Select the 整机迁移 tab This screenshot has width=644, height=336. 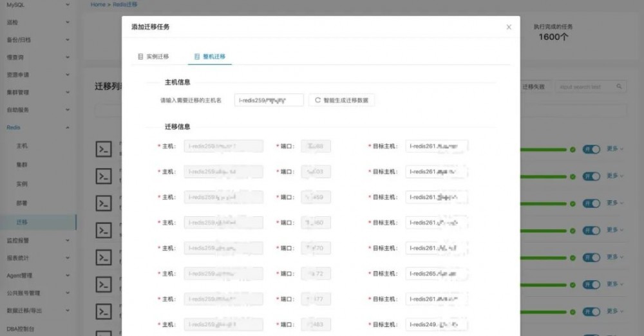210,57
